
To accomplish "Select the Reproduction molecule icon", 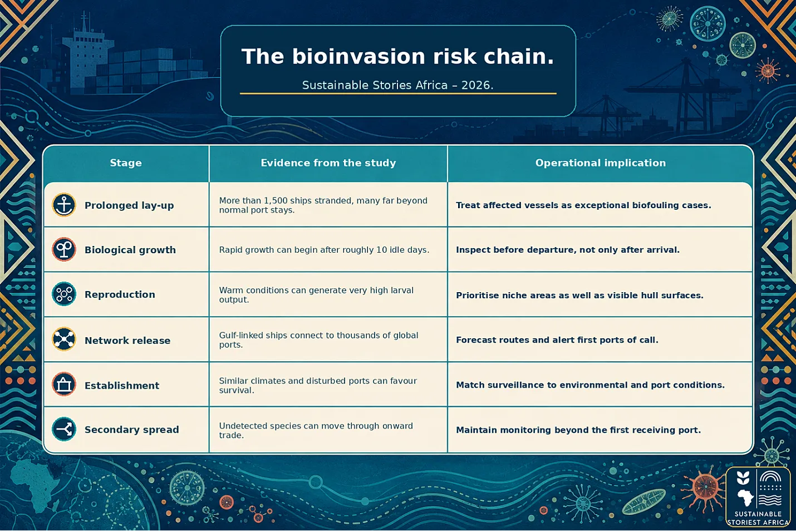I will pos(64,294).
